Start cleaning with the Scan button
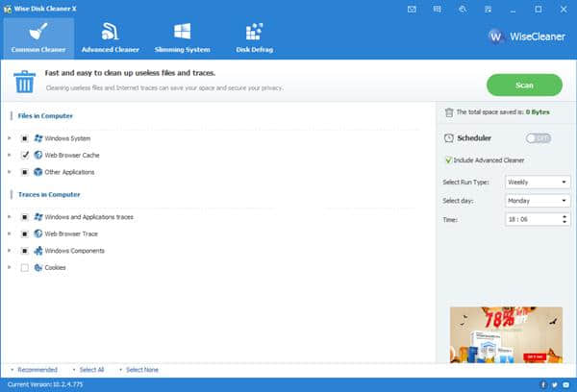Viewport: 577px width, 392px height. pyautogui.click(x=524, y=85)
